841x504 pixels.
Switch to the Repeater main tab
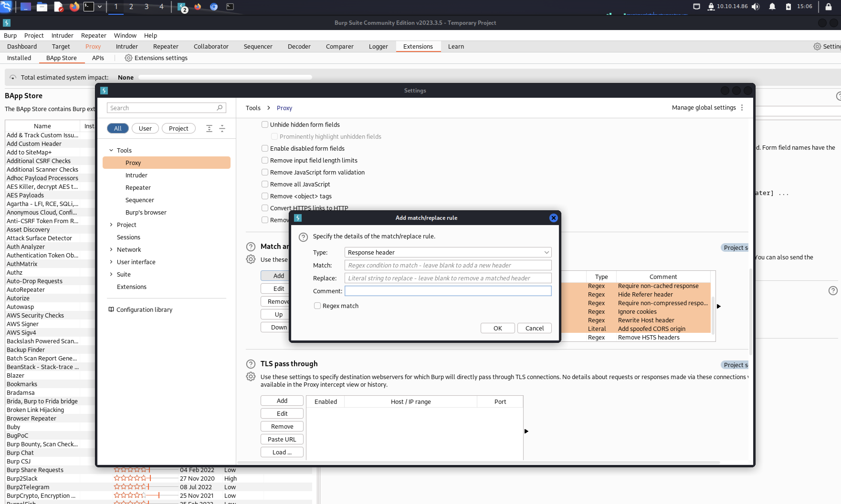(x=165, y=46)
